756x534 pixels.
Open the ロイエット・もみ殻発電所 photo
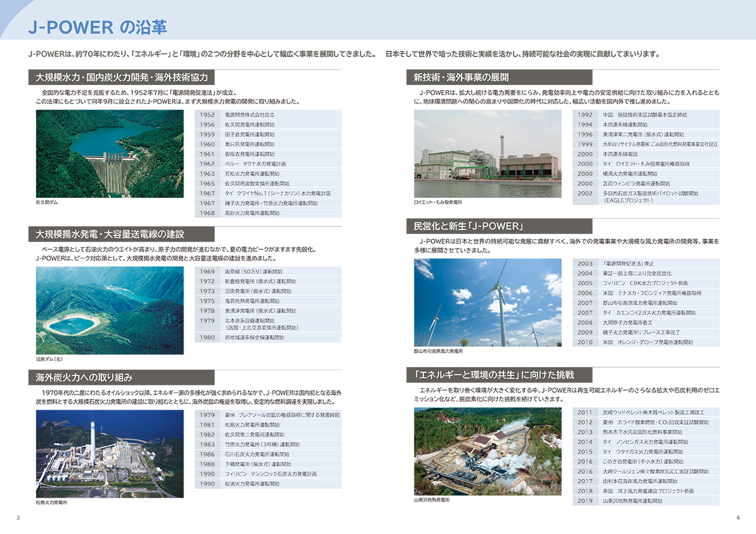click(488, 153)
